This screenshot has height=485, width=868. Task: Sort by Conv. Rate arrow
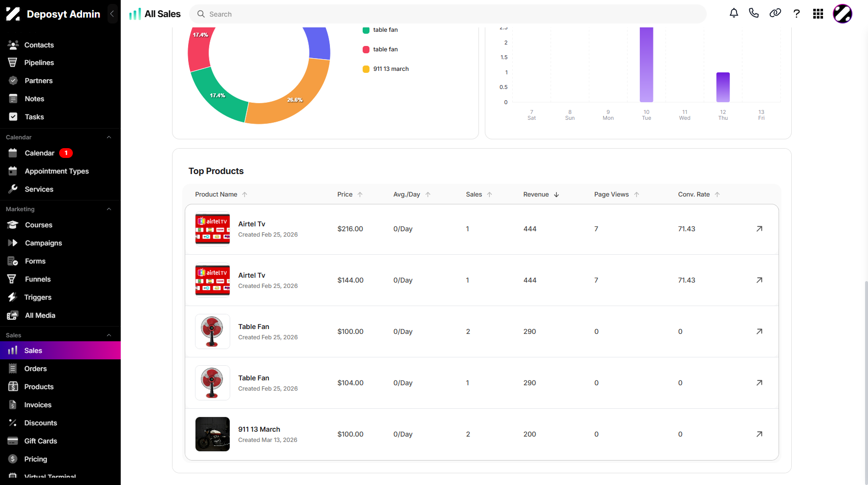coord(717,195)
